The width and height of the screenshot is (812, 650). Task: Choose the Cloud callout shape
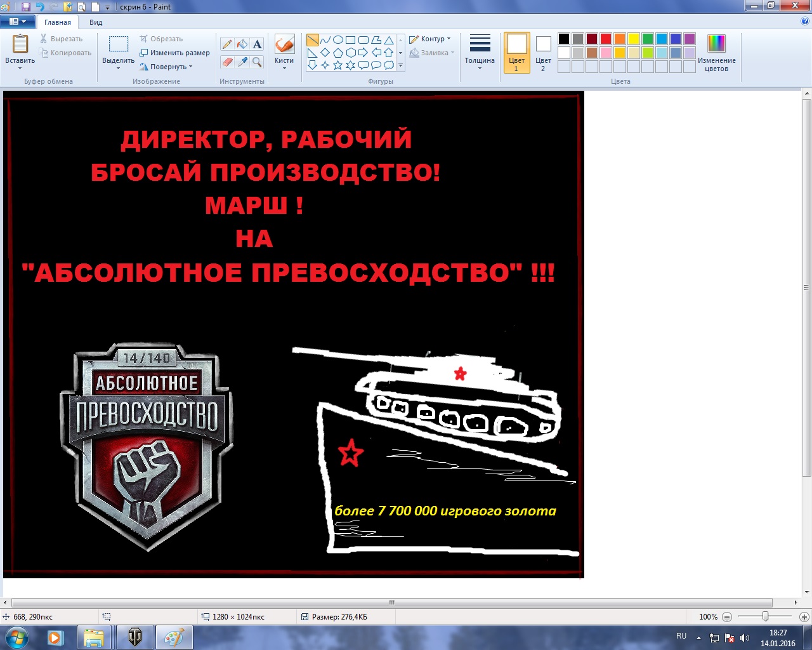click(388, 65)
